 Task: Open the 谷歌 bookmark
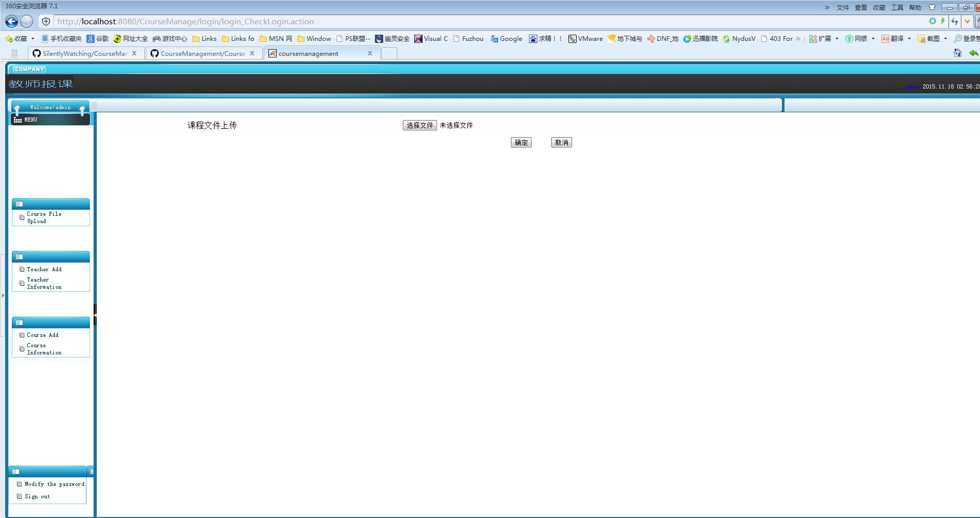click(98, 39)
